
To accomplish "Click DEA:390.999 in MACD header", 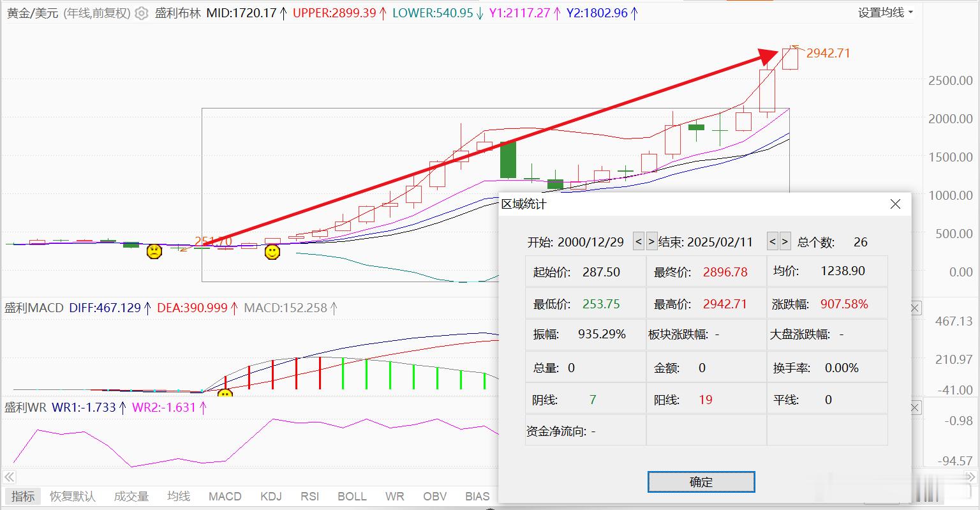I will 192,308.
